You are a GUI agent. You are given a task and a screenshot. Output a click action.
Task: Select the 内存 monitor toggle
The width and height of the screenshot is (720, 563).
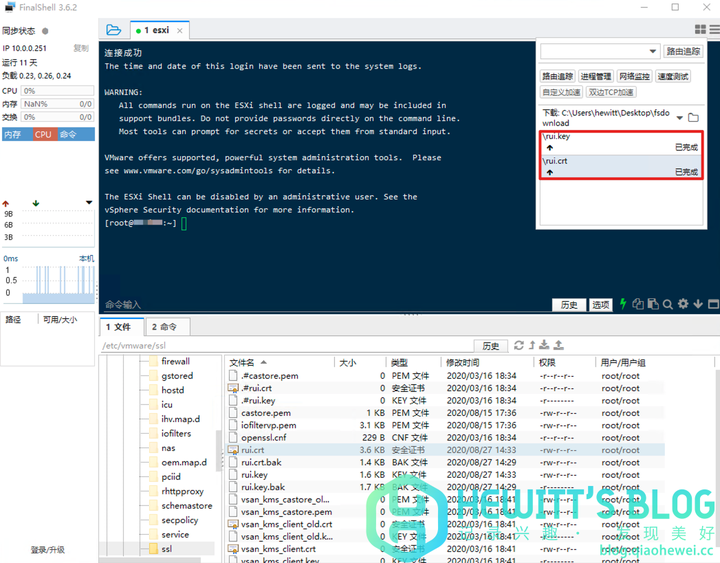click(x=14, y=134)
